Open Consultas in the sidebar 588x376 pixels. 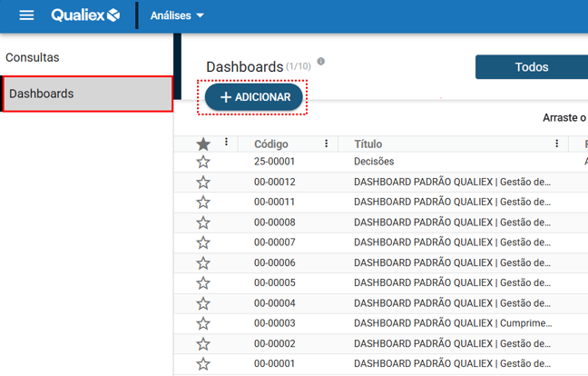(33, 57)
